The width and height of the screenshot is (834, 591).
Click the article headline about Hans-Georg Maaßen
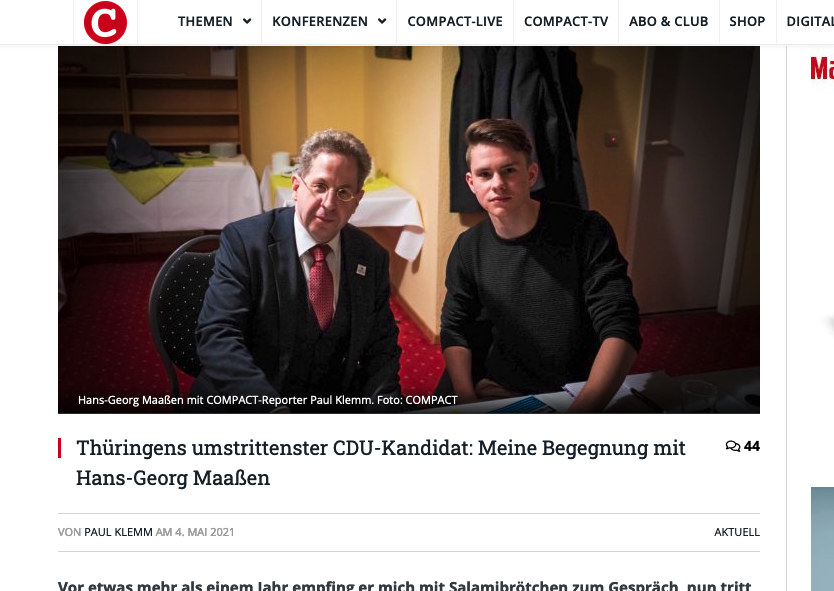click(380, 463)
